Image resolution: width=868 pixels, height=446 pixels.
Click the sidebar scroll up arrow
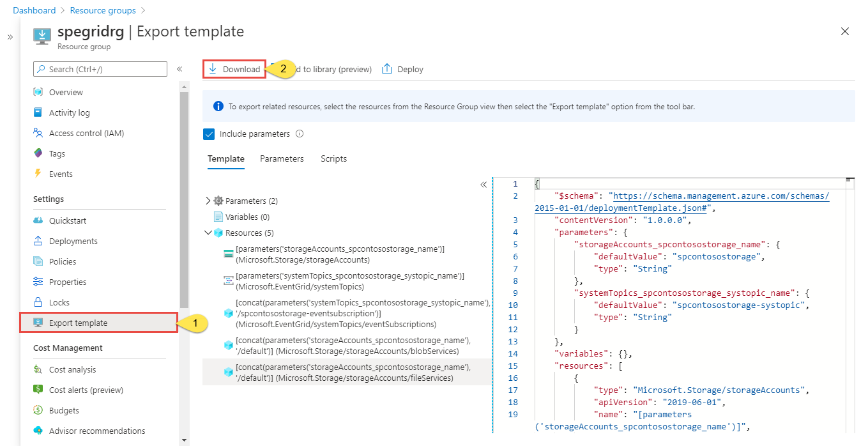[185, 87]
